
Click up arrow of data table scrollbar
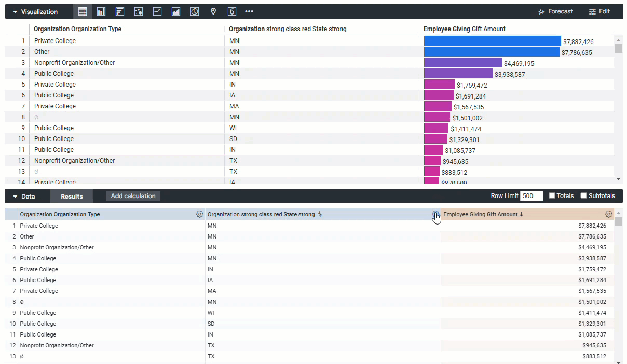coord(618,213)
